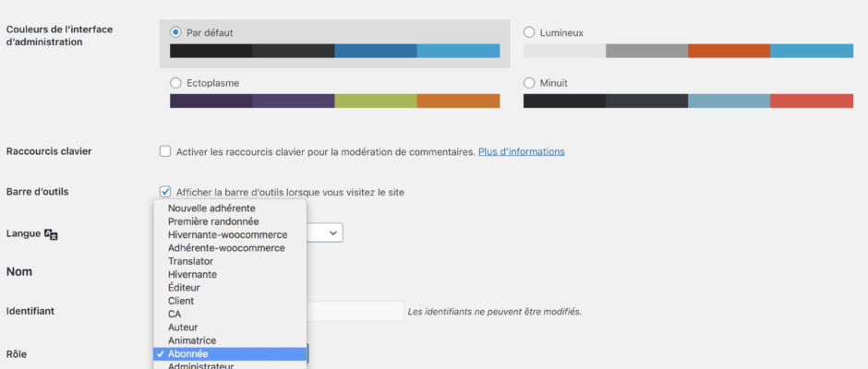Click the green swatch in Ectoplasme palette
The width and height of the screenshot is (868, 369).
[375, 101]
